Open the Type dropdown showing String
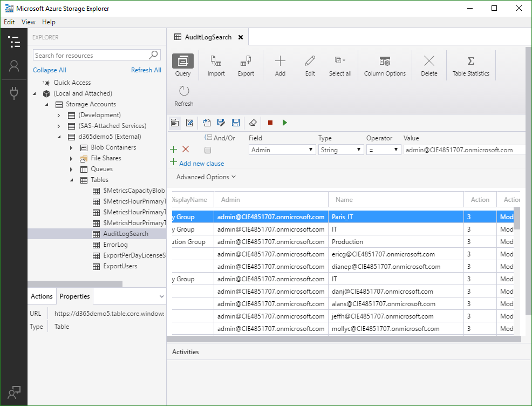532x406 pixels. [x=341, y=150]
